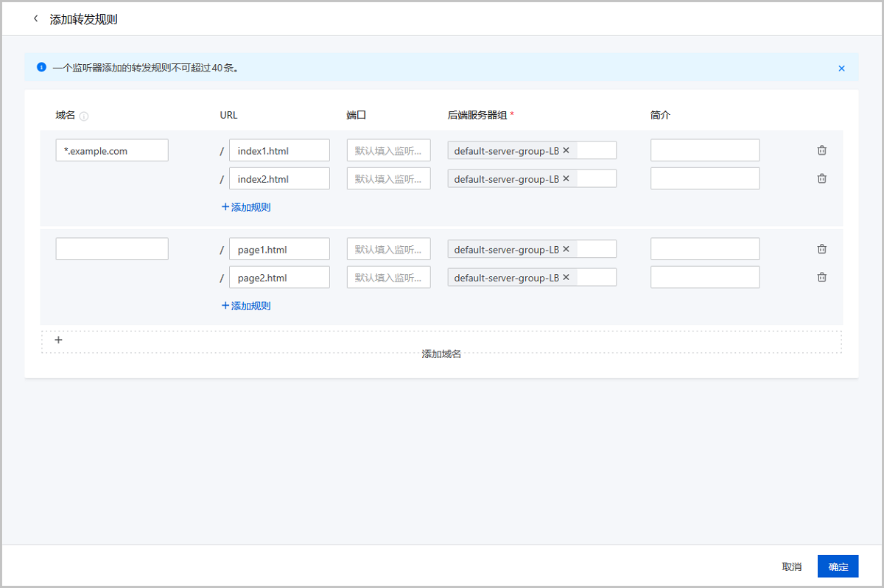Focus the port field in index2.html row
The height and width of the screenshot is (588, 884).
pos(389,178)
